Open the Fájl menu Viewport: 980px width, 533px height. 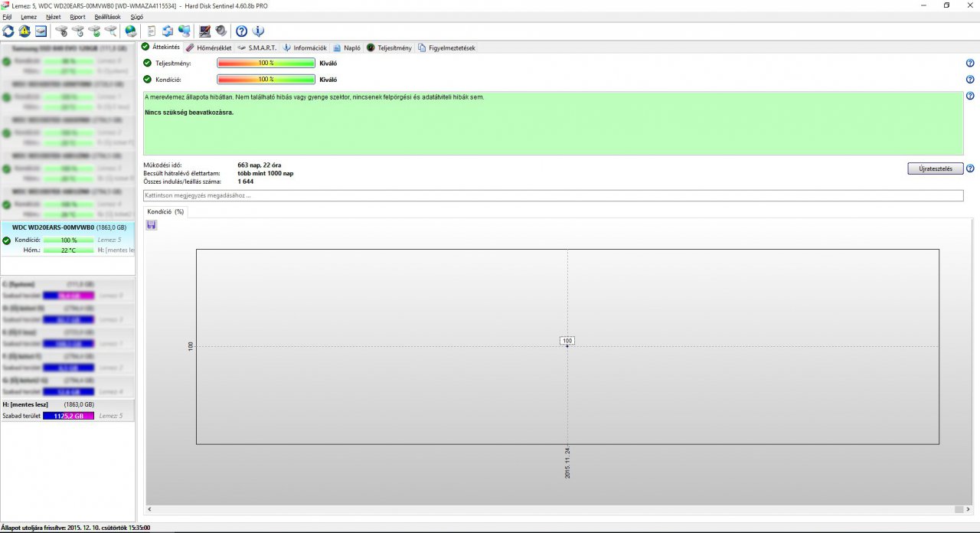point(7,16)
